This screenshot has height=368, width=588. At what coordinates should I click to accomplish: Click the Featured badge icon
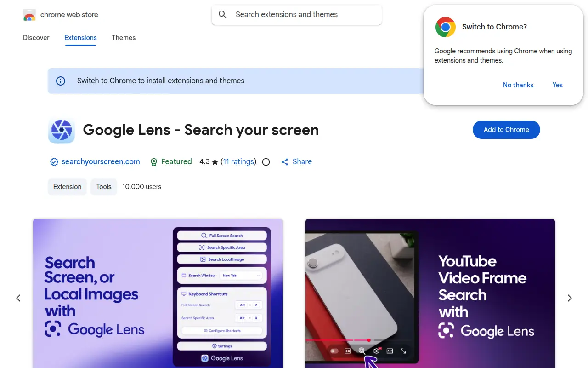[155, 162]
